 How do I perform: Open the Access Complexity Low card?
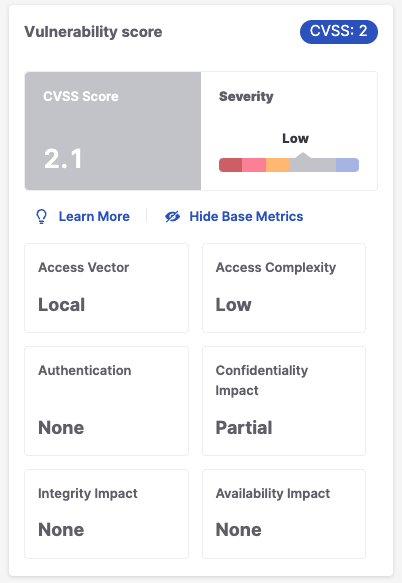tap(284, 288)
